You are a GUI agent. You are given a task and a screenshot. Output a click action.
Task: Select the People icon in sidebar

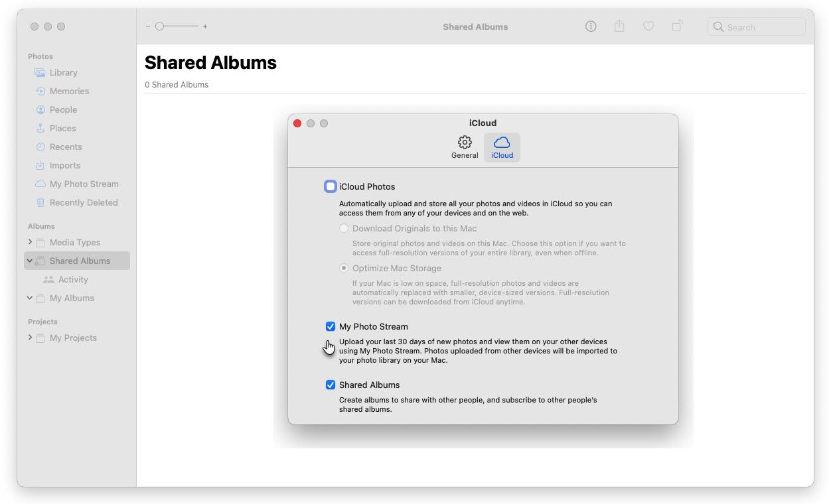(40, 110)
